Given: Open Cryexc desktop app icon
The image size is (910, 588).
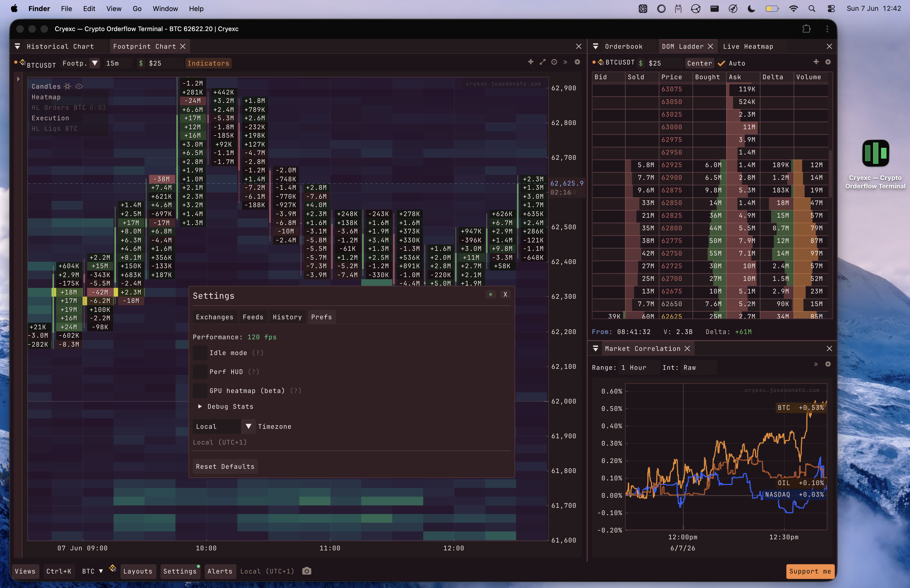Looking at the screenshot, I should click(875, 153).
